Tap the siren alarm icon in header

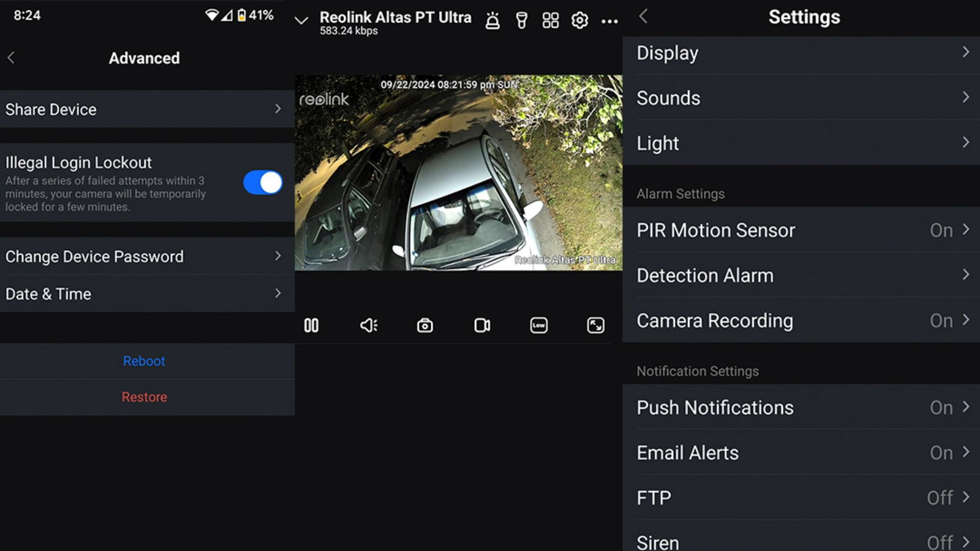click(492, 21)
